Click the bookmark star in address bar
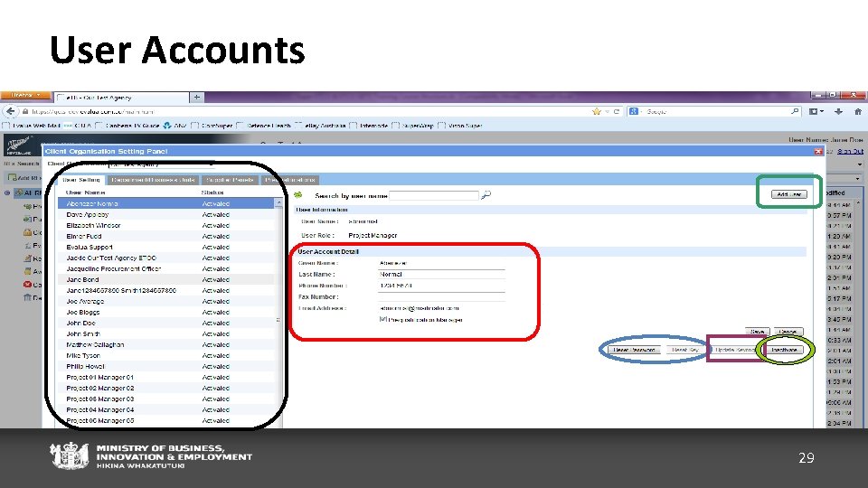 pos(596,111)
